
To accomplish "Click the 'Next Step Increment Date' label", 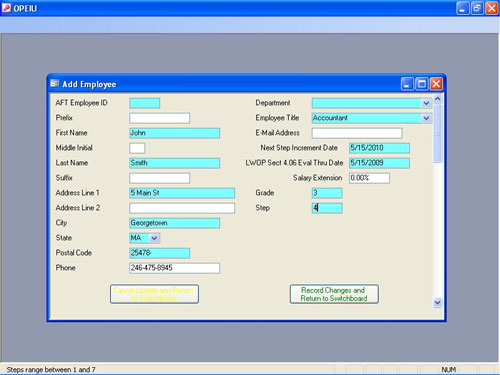I will point(299,148).
